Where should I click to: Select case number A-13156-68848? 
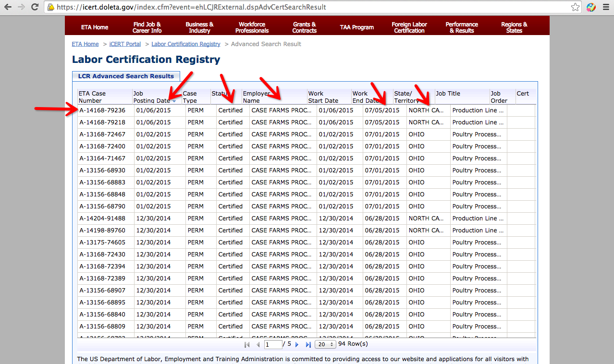click(x=102, y=194)
